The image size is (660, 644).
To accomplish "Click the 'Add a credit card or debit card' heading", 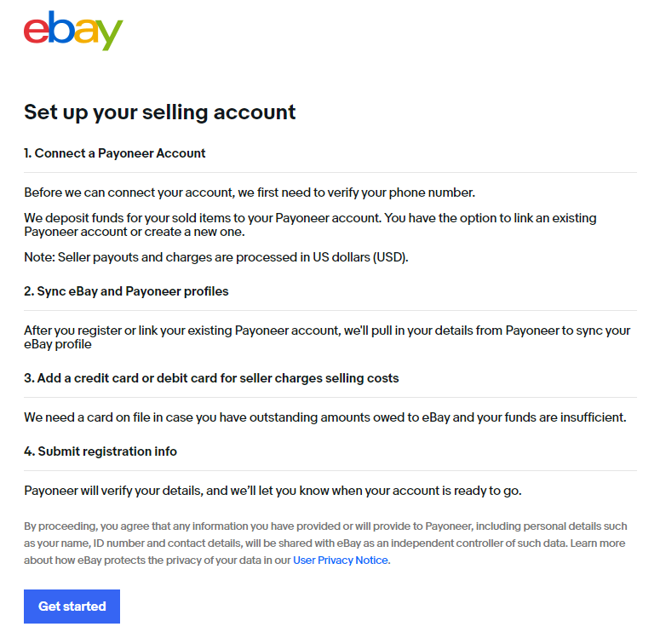I will click(211, 378).
